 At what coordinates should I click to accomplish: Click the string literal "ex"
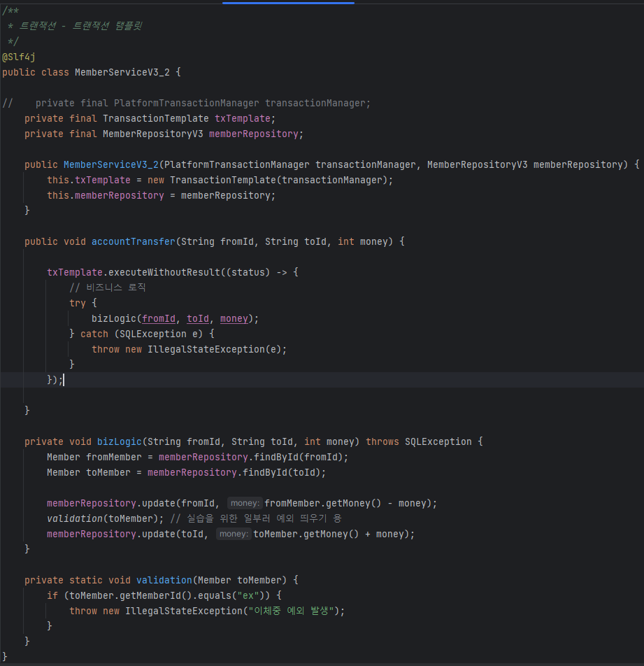[x=248, y=595]
